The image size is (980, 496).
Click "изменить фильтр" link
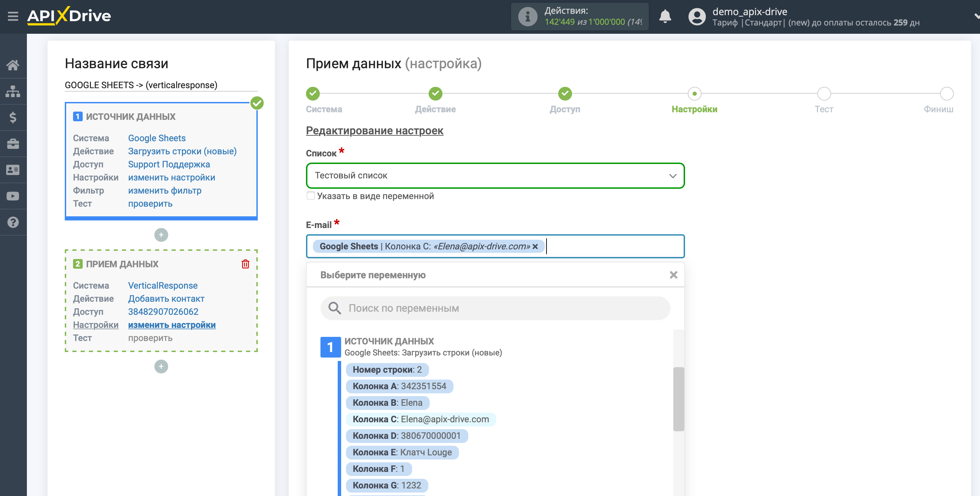[165, 190]
